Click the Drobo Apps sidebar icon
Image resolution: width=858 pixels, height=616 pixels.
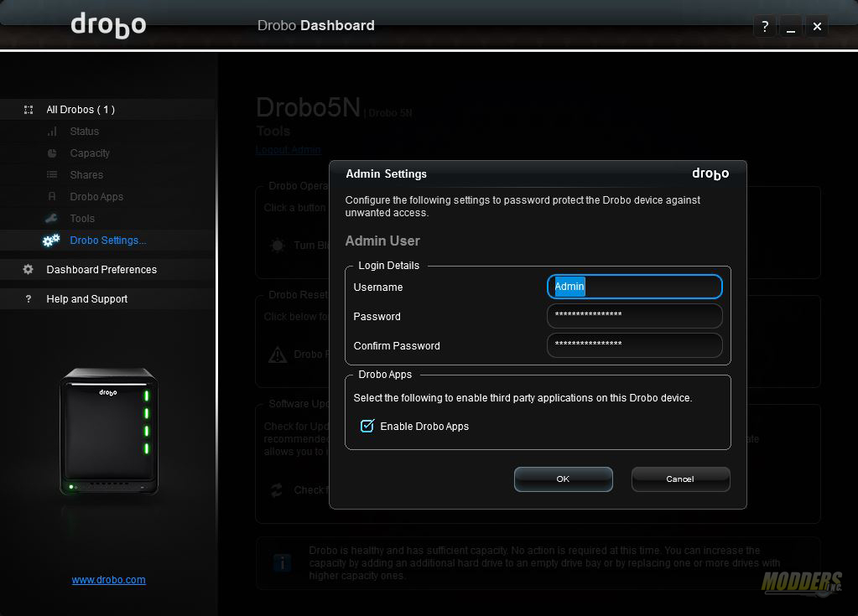coord(52,197)
